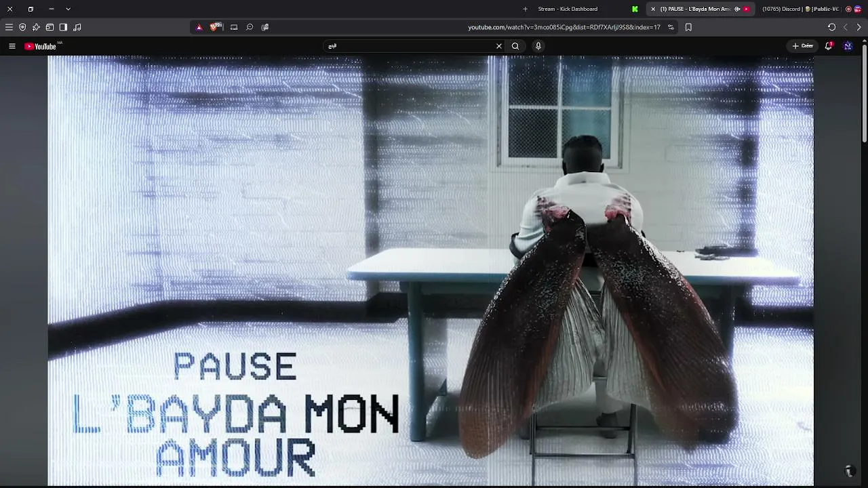Go back with the browser back arrow
Image resolution: width=868 pixels, height=488 pixels.
click(x=845, y=27)
